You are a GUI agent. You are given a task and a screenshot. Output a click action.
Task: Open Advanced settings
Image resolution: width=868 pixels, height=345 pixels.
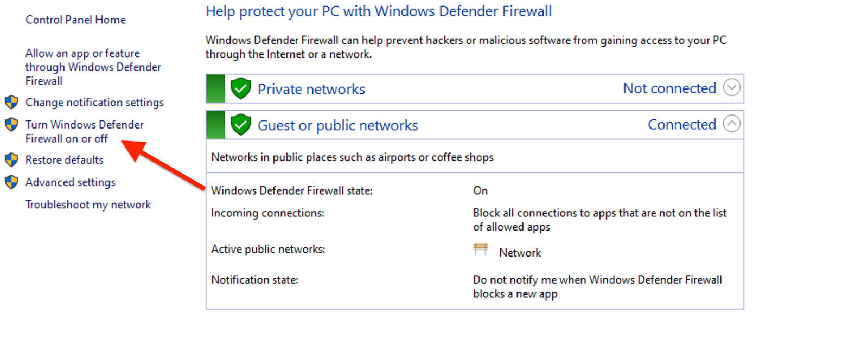[70, 182]
